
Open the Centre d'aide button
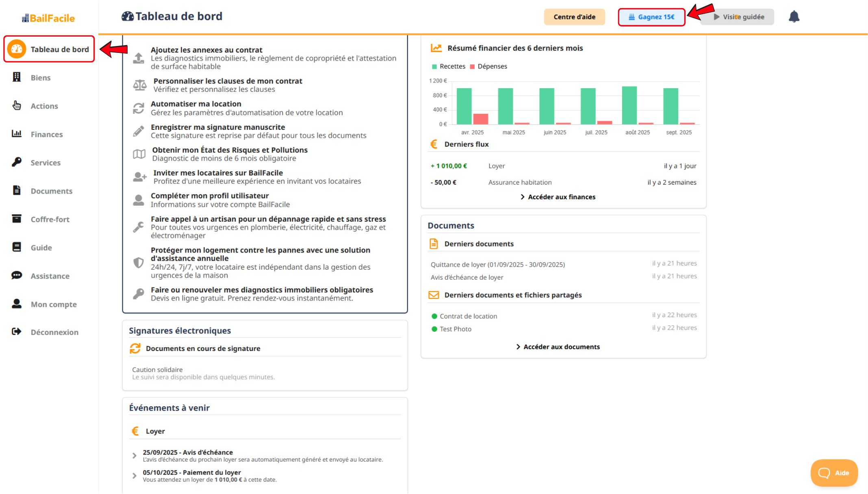(x=574, y=17)
